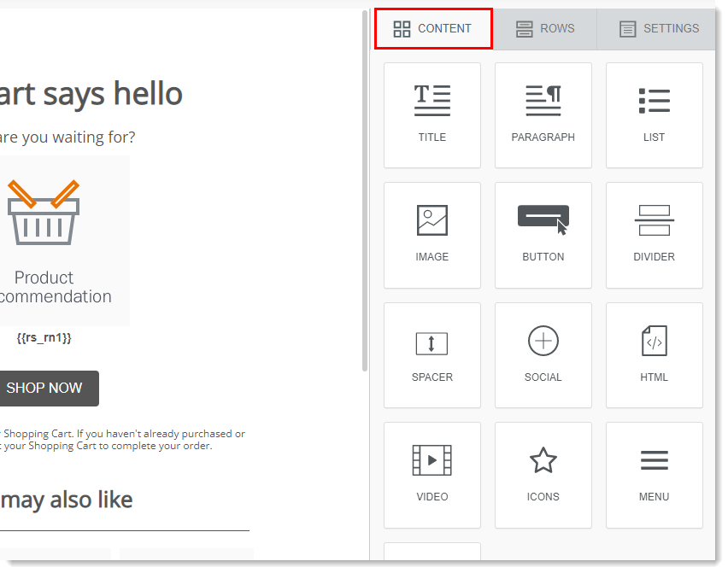
Task: Choose the List content block
Action: point(655,115)
